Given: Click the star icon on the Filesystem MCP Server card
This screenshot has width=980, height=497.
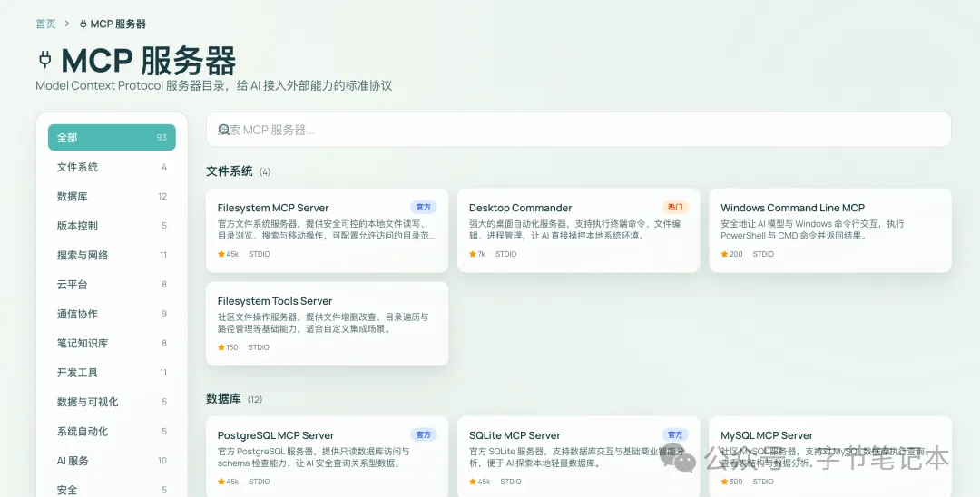Looking at the screenshot, I should click(221, 254).
